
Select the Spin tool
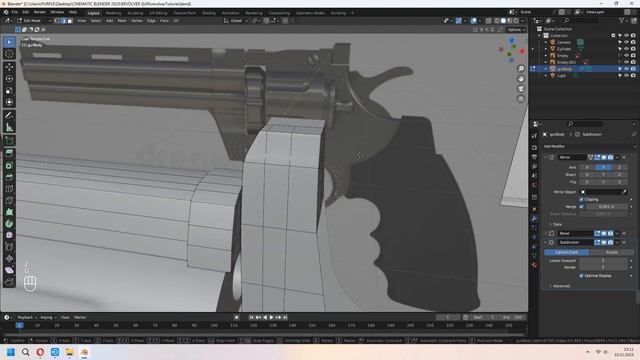coord(9,224)
